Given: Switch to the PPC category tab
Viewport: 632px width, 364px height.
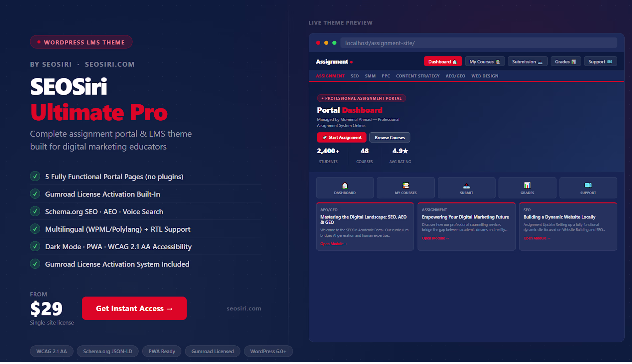Looking at the screenshot, I should click(386, 76).
